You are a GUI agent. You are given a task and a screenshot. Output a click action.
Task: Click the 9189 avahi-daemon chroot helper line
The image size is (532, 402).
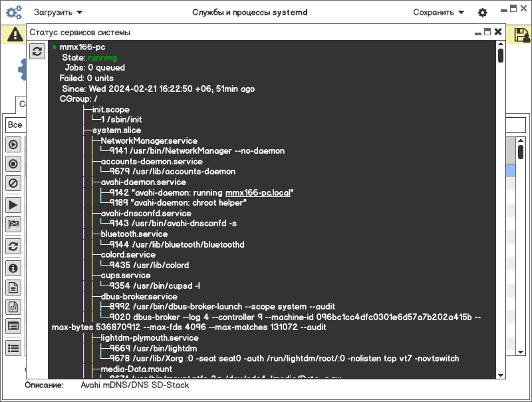tap(178, 203)
